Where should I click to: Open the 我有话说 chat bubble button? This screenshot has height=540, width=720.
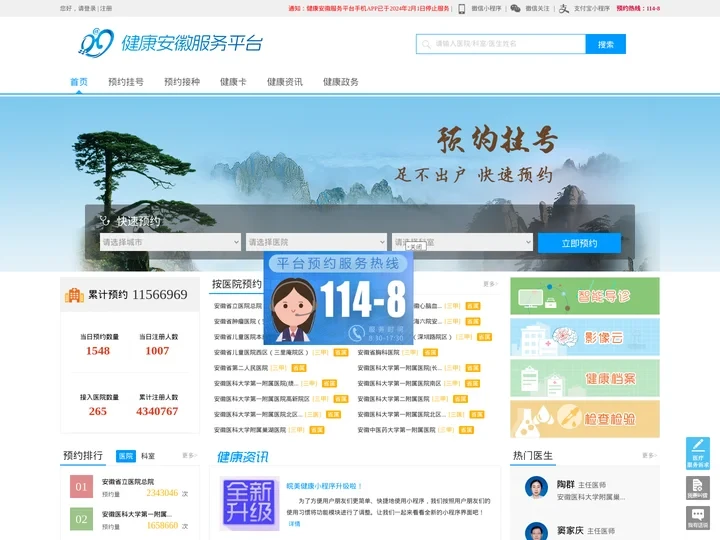pos(698,518)
